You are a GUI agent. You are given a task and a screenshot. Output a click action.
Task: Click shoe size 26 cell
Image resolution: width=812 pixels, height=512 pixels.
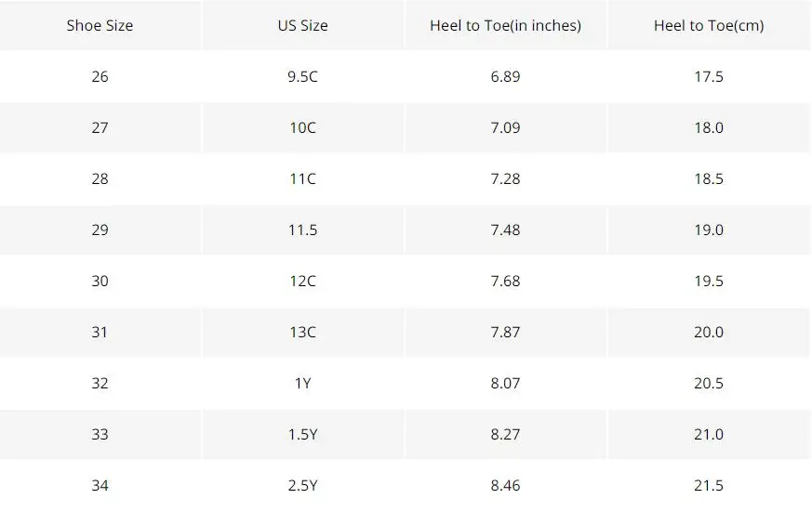tap(100, 76)
